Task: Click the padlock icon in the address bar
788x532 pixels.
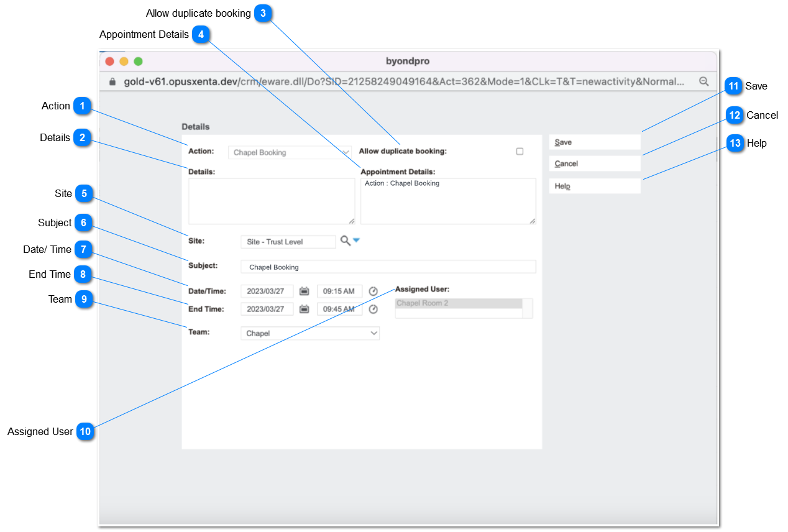Action: (112, 81)
